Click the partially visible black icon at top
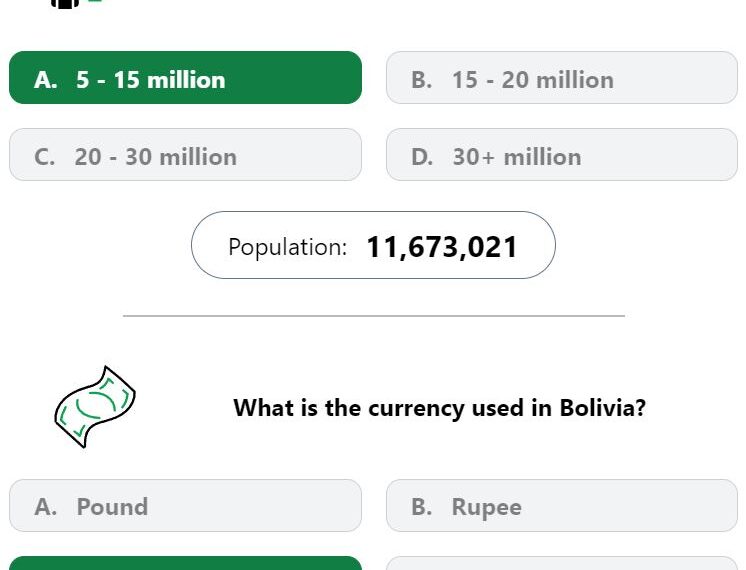Viewport: 746px width, 570px height. [65, 4]
